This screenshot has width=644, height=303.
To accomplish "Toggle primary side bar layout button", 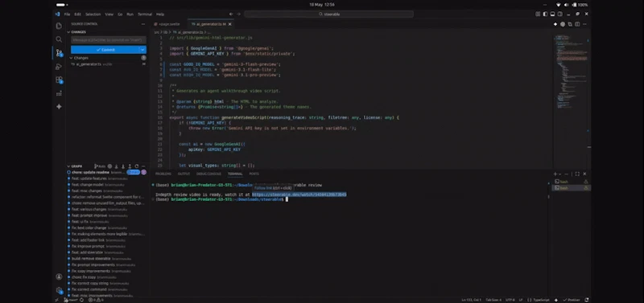I will pyautogui.click(x=545, y=14).
